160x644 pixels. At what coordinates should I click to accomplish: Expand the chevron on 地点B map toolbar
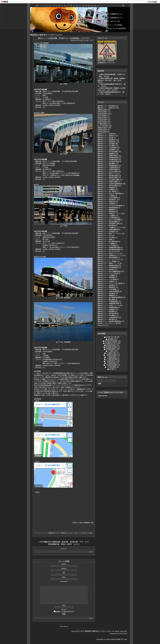63,435
